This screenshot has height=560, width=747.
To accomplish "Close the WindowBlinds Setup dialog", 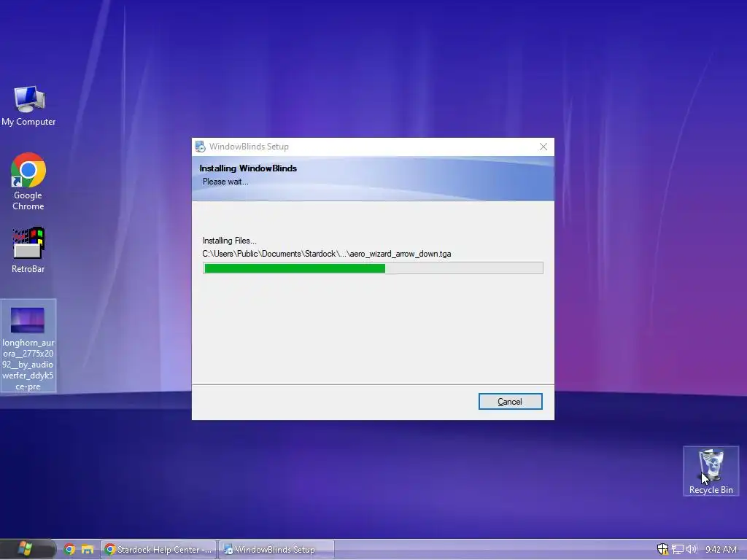I will tap(543, 147).
